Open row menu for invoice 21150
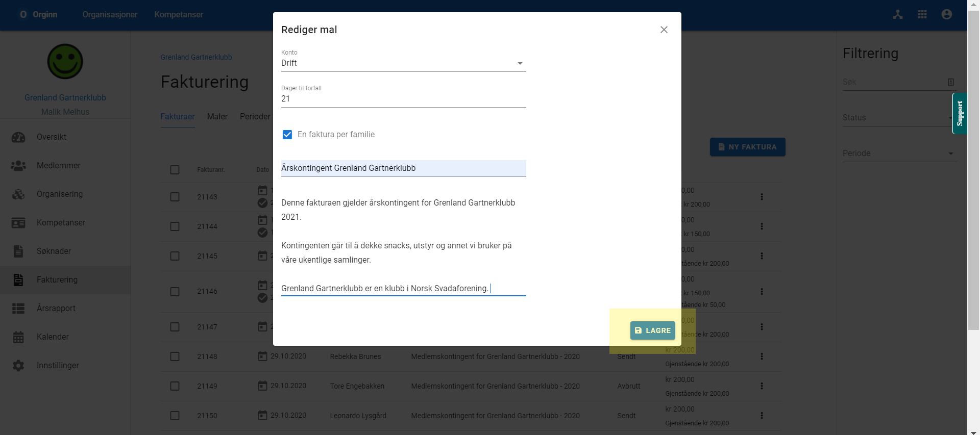Screen dimensions: 980x435 [762, 416]
